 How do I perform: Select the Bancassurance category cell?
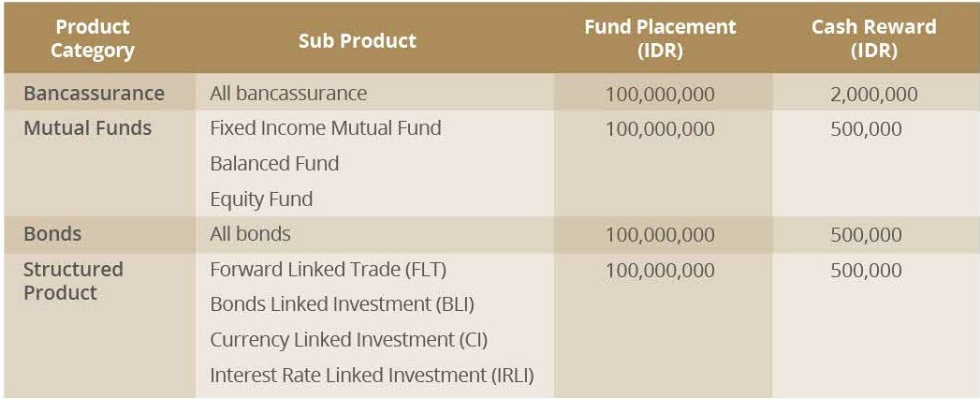pos(94,93)
